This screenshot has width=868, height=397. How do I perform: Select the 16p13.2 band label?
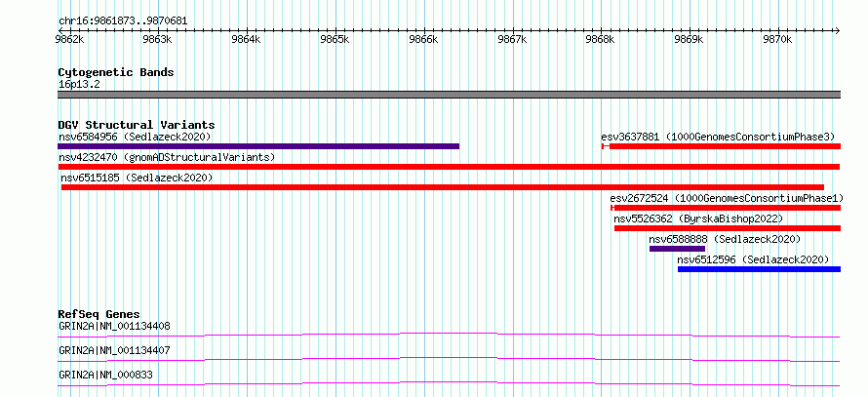(79, 85)
